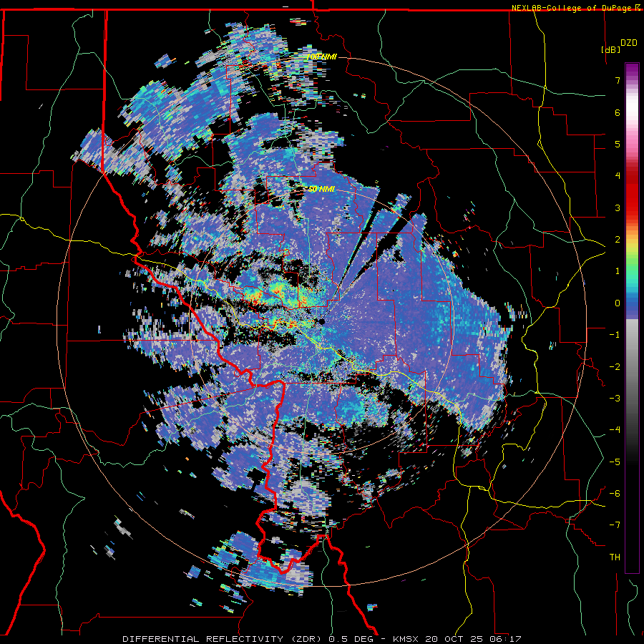The width and height of the screenshot is (644, 644).
Task: Select the -5 tick label on the scale
Action: pos(615,462)
